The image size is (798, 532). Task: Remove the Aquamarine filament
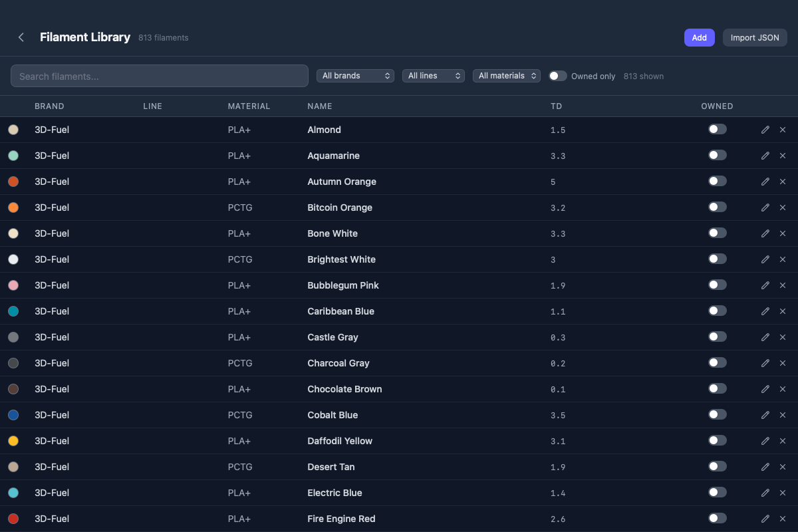(783, 156)
